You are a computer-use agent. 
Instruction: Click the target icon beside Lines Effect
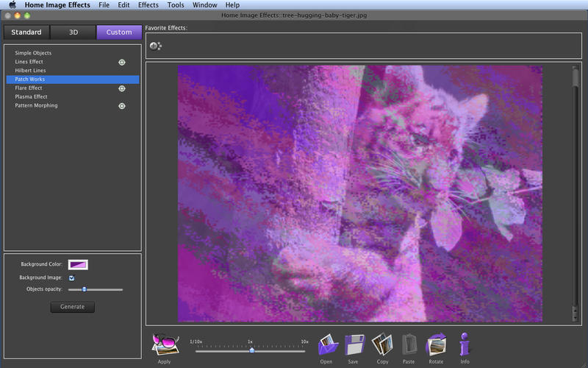[122, 62]
